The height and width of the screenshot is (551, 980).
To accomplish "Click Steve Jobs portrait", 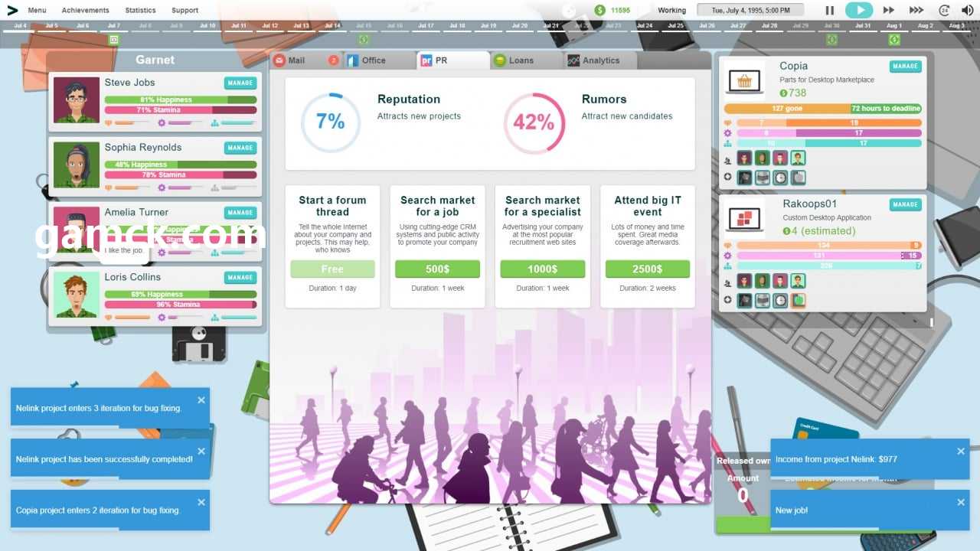I will pos(77,100).
